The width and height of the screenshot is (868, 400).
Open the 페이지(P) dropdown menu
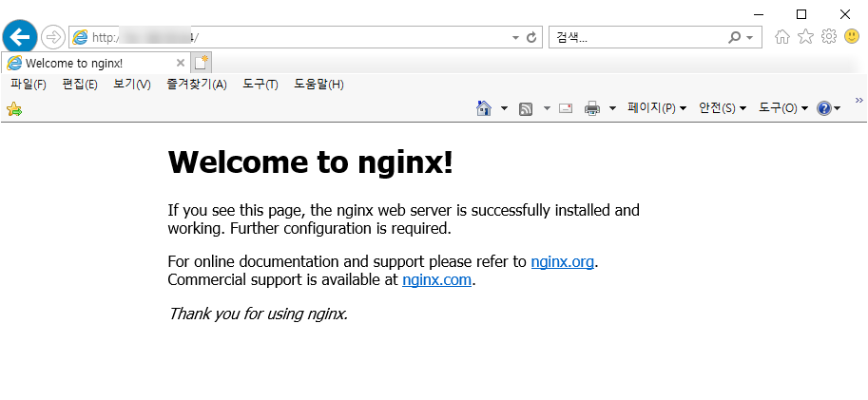[657, 108]
